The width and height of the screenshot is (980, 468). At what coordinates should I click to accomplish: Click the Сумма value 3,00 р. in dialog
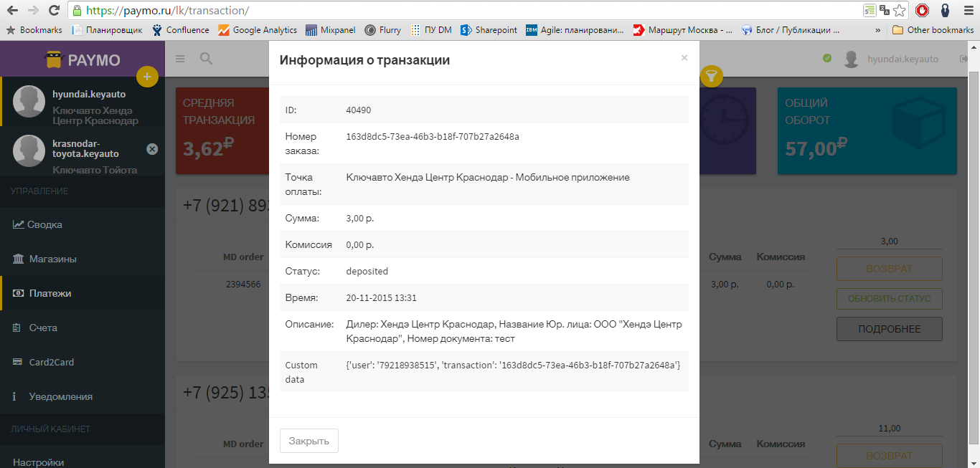(360, 218)
